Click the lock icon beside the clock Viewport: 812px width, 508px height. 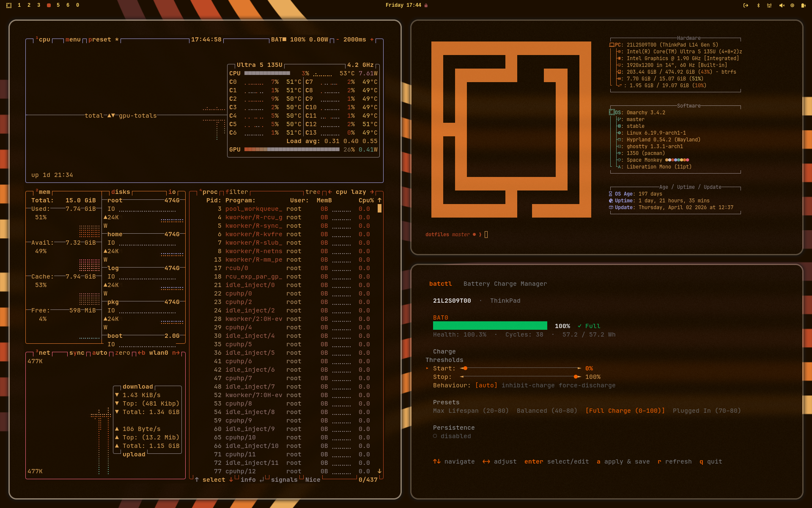click(426, 6)
